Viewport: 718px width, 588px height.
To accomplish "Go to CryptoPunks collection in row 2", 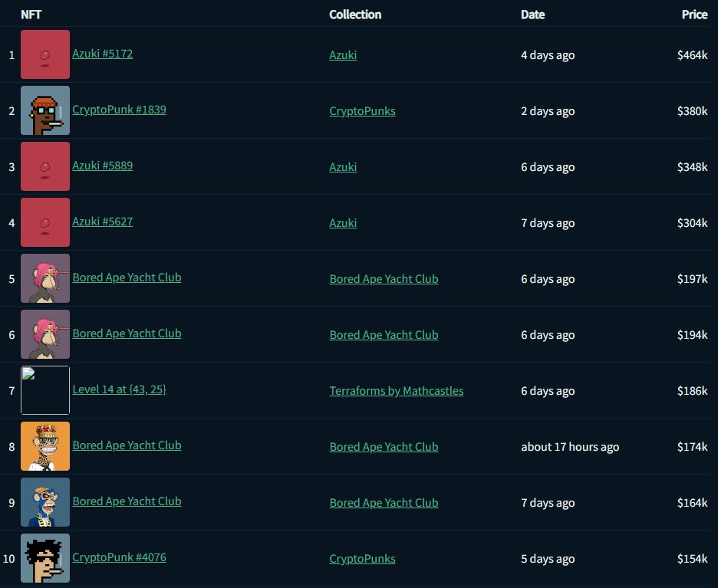I will [x=362, y=110].
